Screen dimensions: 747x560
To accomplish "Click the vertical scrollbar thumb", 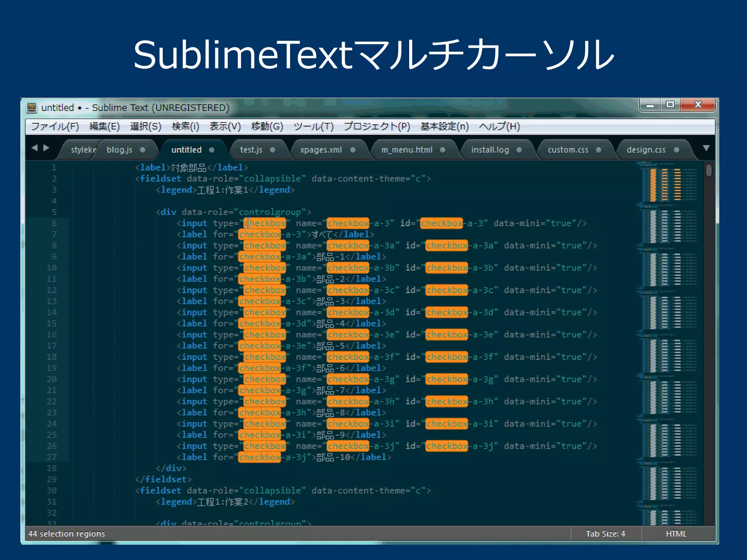I will (x=709, y=170).
